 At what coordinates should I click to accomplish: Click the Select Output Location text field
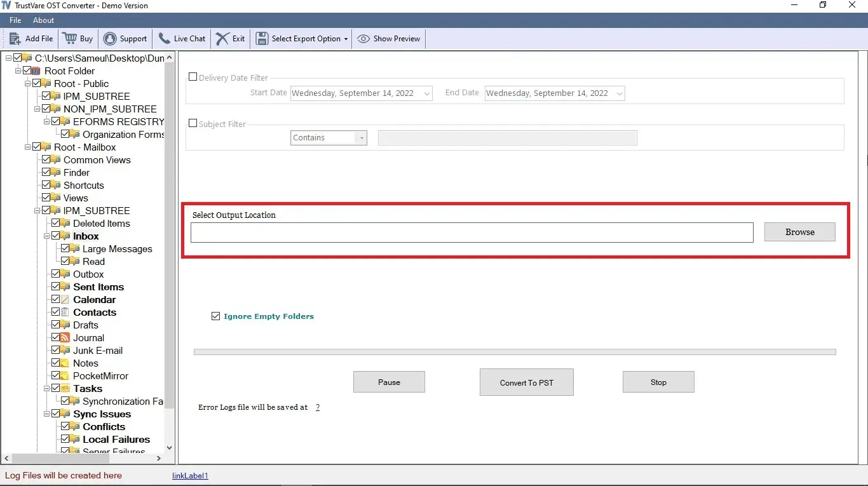[x=472, y=233]
